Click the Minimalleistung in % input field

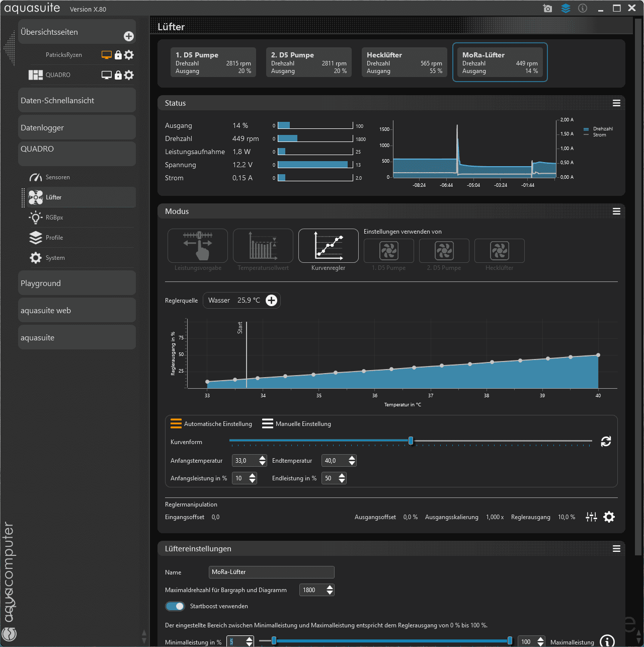236,642
